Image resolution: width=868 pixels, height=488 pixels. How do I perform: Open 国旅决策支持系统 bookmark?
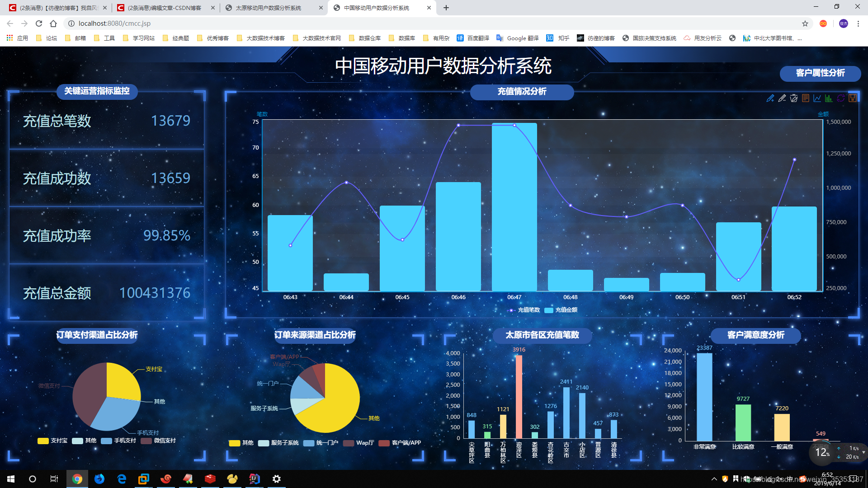click(649, 38)
